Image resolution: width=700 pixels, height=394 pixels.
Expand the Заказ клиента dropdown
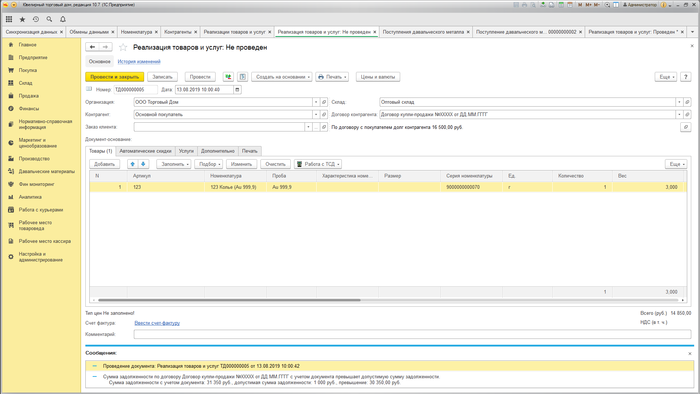coord(308,127)
